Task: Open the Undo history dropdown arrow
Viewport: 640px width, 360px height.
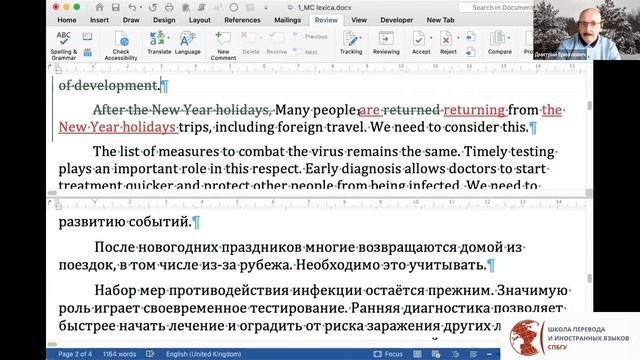Action: coord(141,7)
